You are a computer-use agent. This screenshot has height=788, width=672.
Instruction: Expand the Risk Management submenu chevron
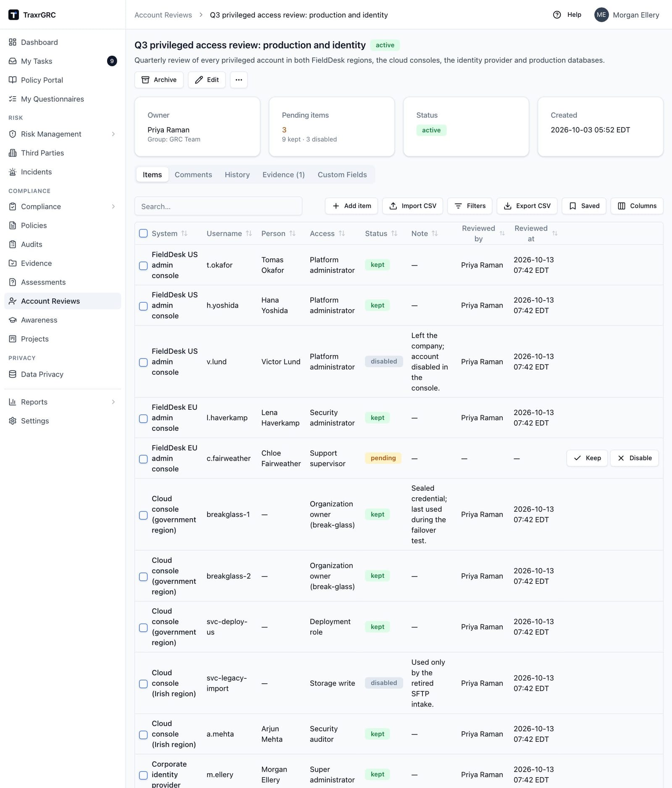113,134
